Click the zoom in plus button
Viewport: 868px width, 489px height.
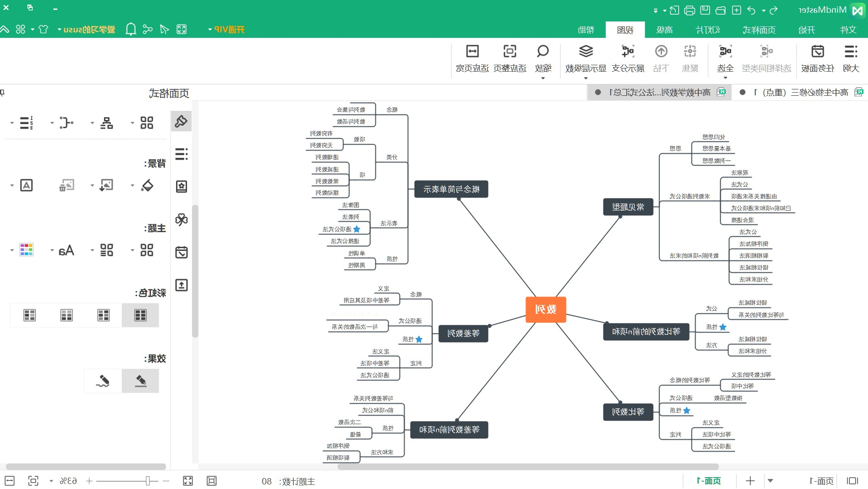coord(89,481)
